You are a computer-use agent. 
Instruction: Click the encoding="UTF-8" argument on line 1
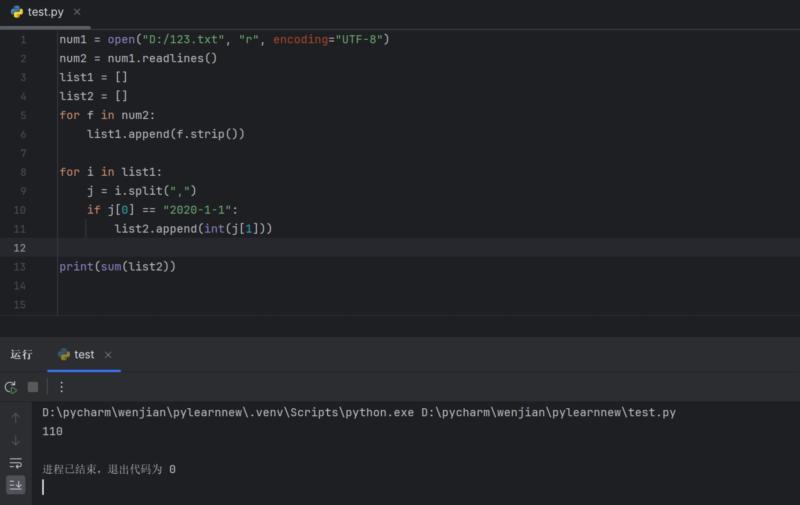328,39
